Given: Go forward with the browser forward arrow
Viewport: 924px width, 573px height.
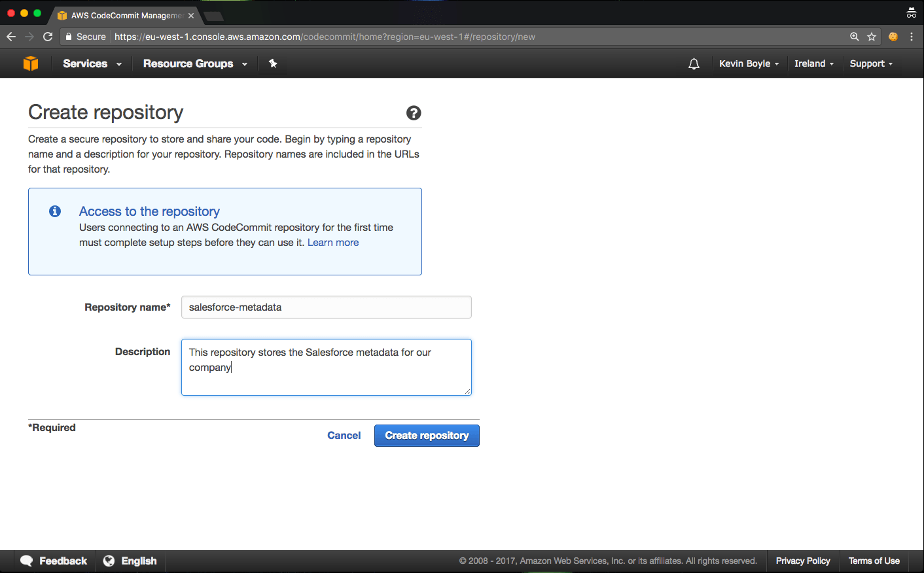Looking at the screenshot, I should pos(29,37).
